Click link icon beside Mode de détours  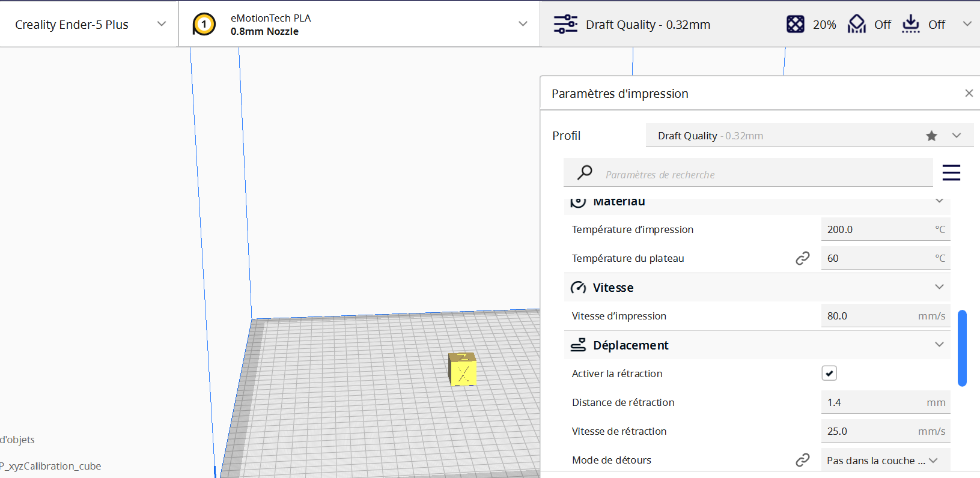click(x=803, y=460)
